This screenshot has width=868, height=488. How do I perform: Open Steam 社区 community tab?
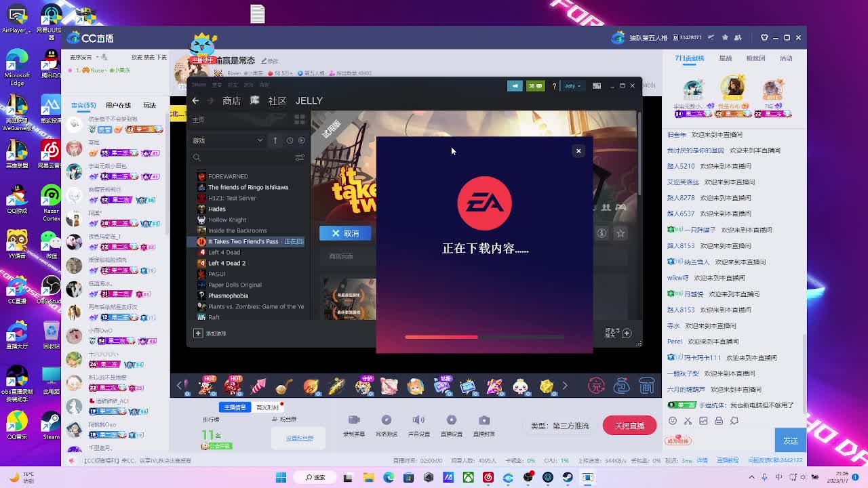pos(277,100)
